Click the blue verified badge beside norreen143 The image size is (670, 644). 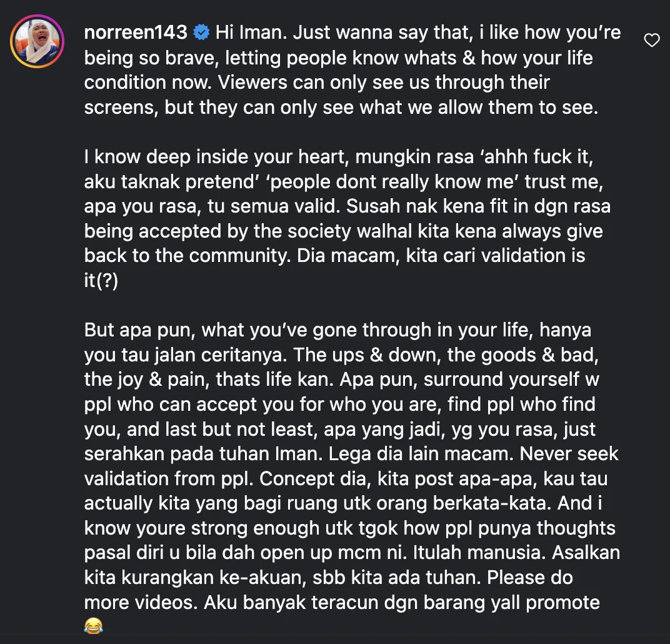click(201, 33)
